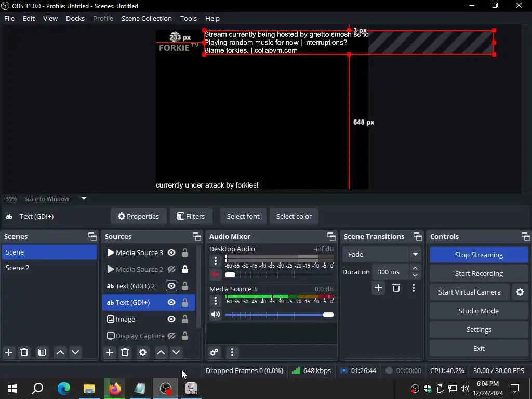The width and height of the screenshot is (532, 399).
Task: Click Stop Streaming button
Action: (x=478, y=255)
